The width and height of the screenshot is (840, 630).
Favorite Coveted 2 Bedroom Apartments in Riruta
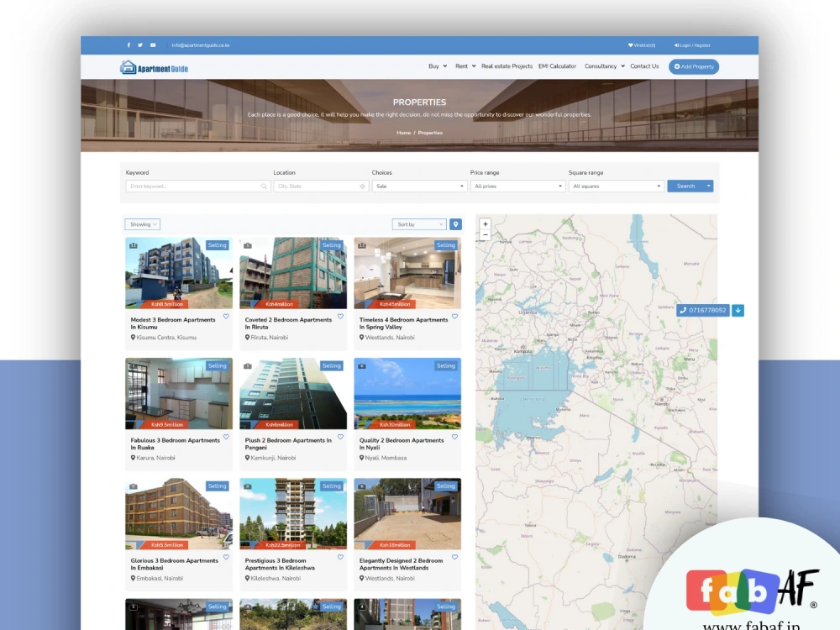point(340,317)
